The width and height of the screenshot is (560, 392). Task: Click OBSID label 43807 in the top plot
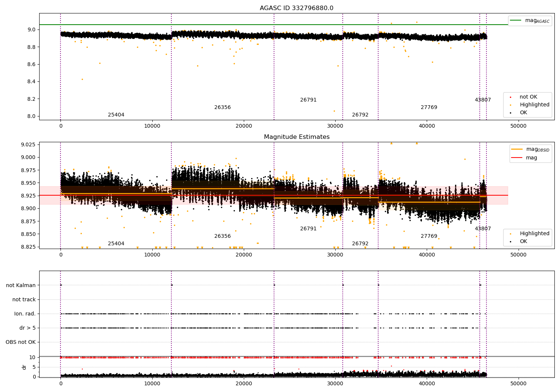pos(483,100)
